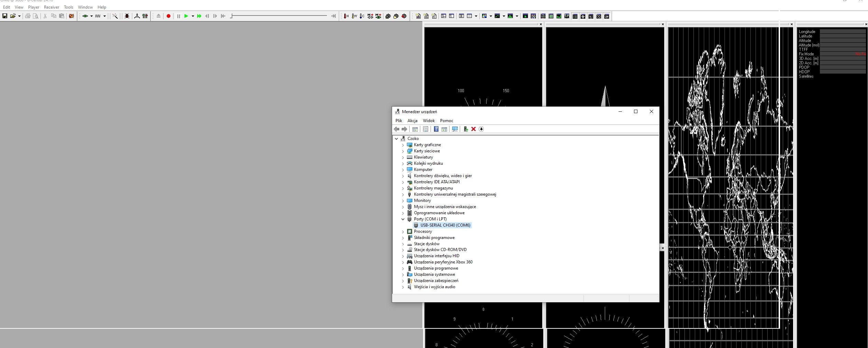This screenshot has width=868, height=348.
Task: Click the red X uninstall device icon
Action: point(474,129)
